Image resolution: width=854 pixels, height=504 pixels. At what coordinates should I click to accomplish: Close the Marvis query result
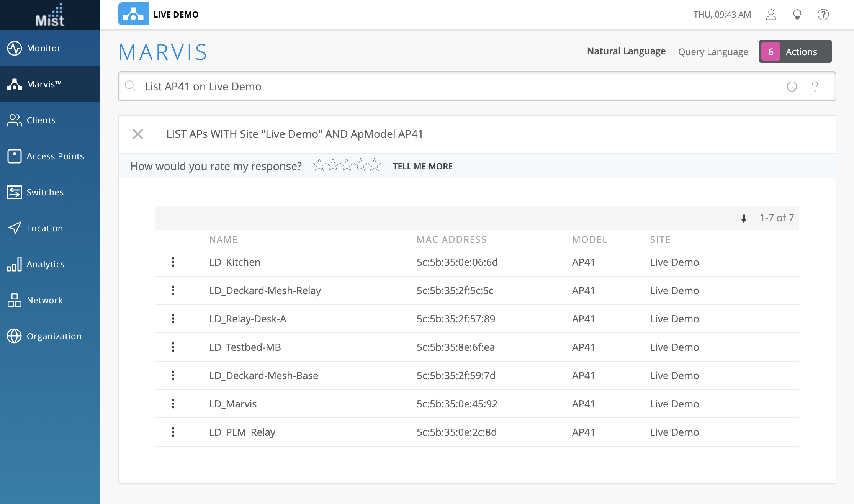tap(138, 134)
